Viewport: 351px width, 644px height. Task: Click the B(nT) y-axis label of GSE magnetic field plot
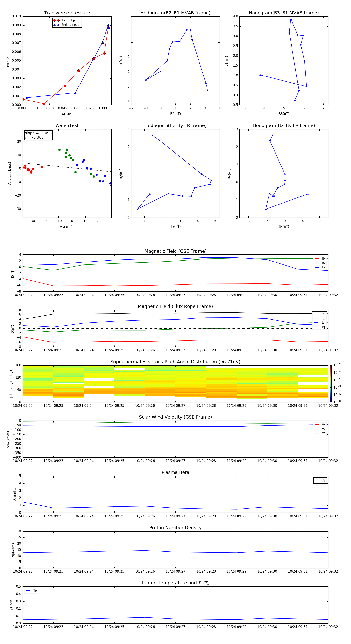(x=12, y=273)
